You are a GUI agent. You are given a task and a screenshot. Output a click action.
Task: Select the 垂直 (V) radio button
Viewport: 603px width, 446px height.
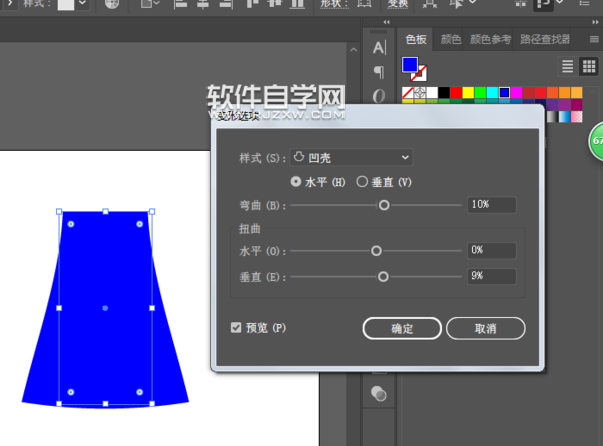(362, 181)
